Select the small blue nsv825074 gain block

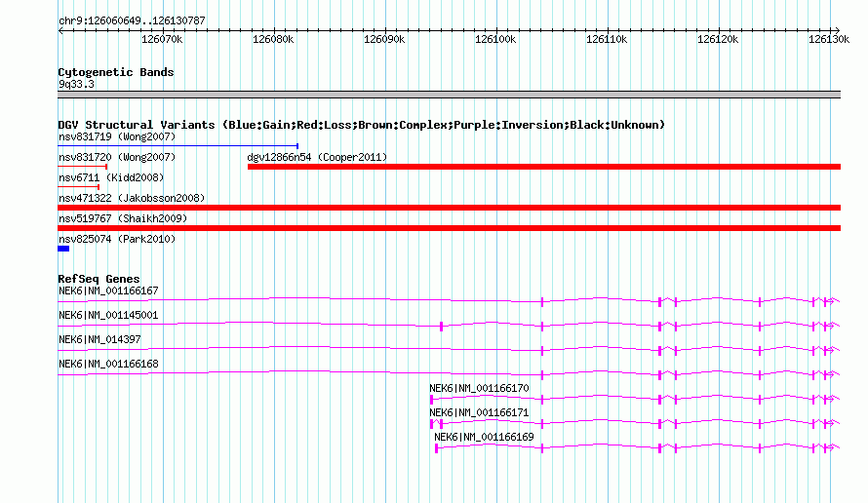click(63, 249)
